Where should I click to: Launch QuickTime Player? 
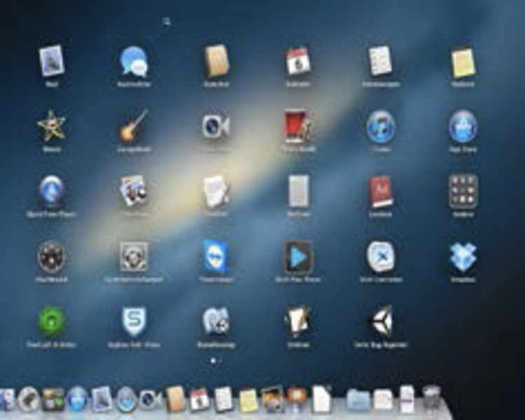(51, 191)
